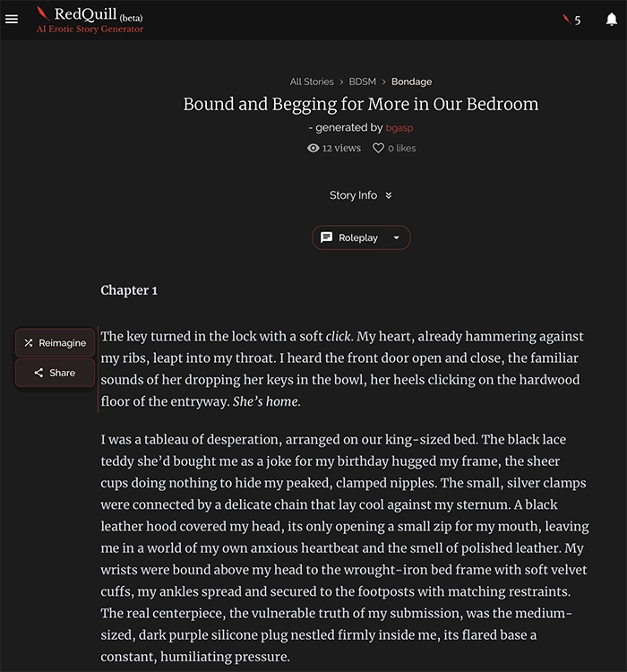The height and width of the screenshot is (672, 627).
Task: Click the red quill credits icon
Action: pyautogui.click(x=565, y=19)
